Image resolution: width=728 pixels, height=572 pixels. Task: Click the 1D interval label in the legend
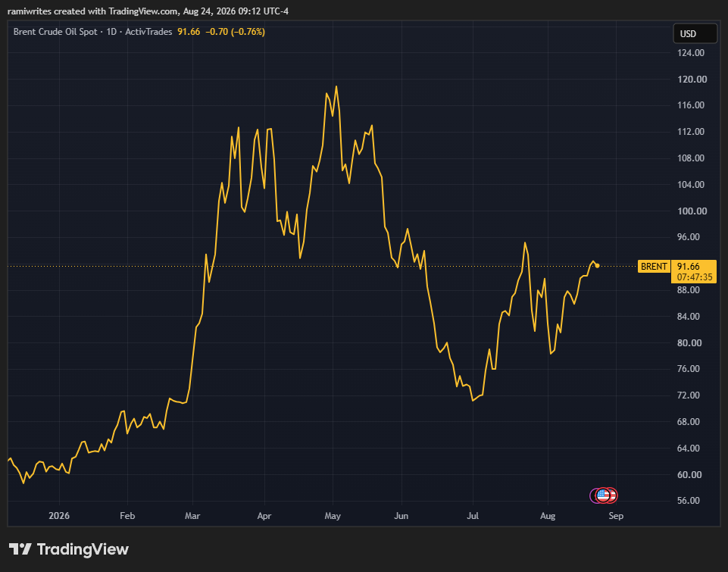111,32
